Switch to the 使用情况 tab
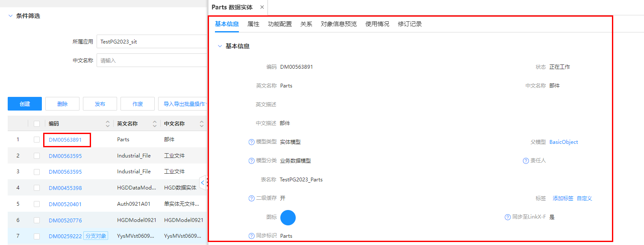This screenshot has height=245, width=644. click(x=377, y=24)
